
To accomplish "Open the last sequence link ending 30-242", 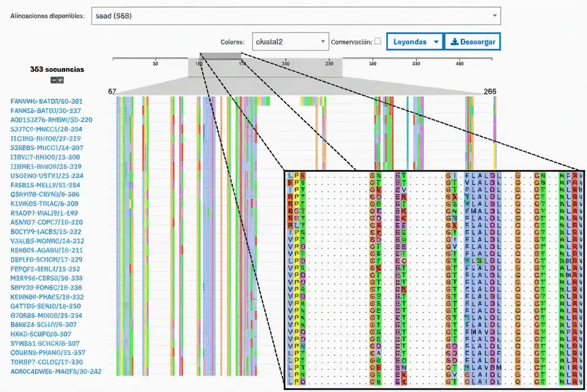I will 56,371.
